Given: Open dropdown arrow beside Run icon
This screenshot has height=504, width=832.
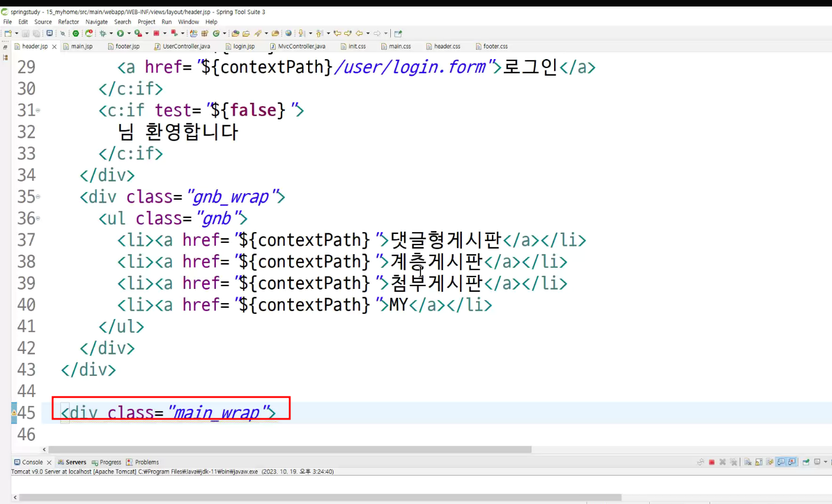Looking at the screenshot, I should point(129,33).
